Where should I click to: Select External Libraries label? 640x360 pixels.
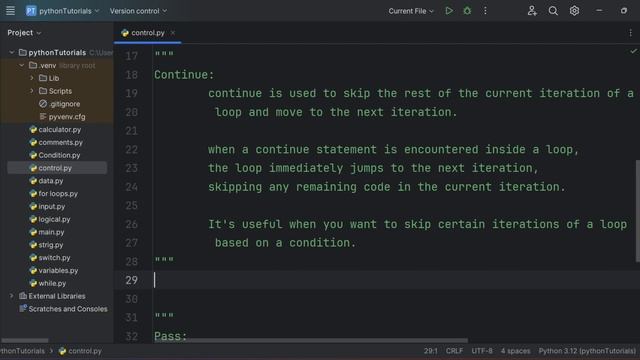coord(57,296)
